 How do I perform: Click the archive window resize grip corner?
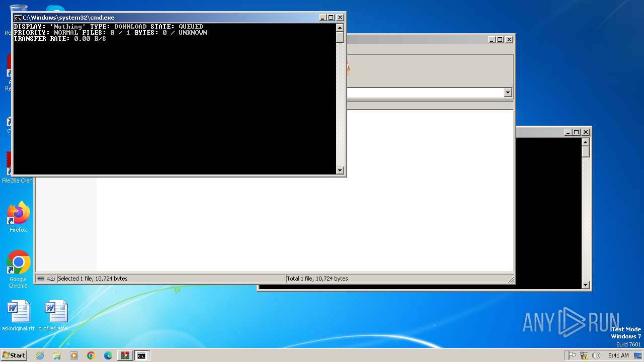511,280
